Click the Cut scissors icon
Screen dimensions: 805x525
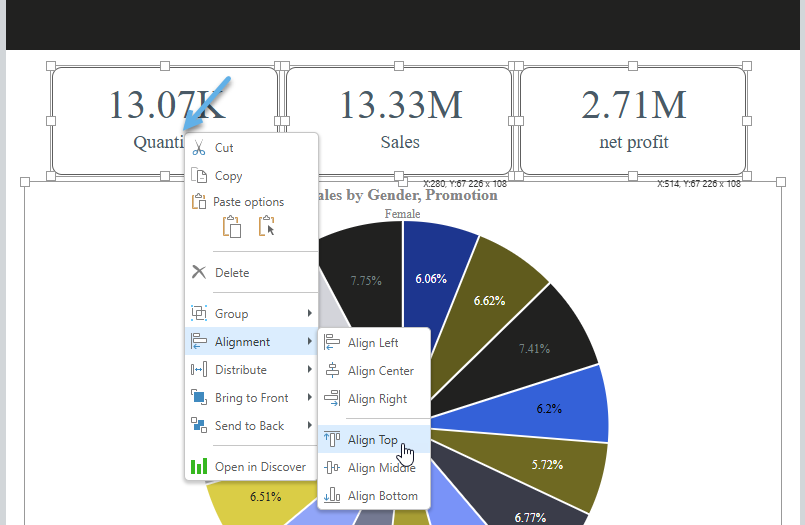click(199, 148)
